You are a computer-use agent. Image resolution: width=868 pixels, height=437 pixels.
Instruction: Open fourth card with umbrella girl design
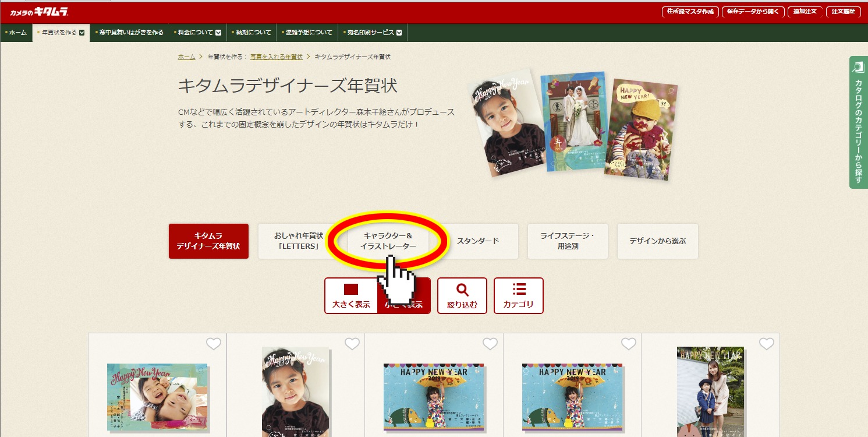pyautogui.click(x=572, y=397)
